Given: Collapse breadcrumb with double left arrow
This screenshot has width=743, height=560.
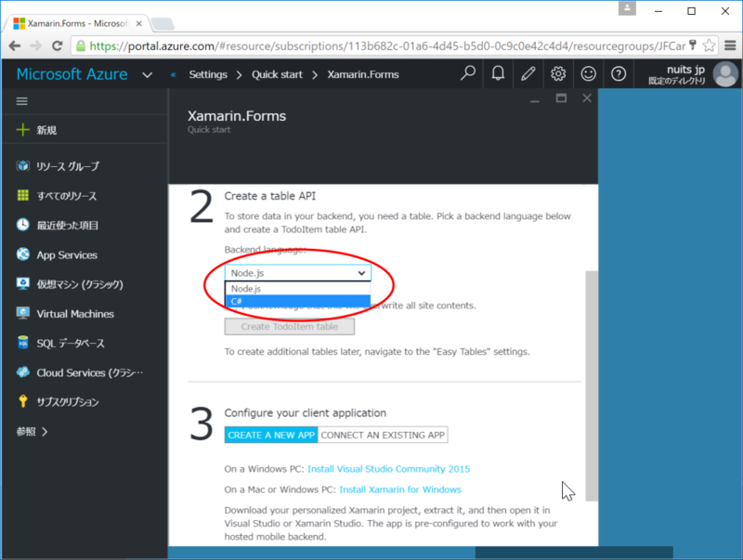Looking at the screenshot, I should coord(174,74).
